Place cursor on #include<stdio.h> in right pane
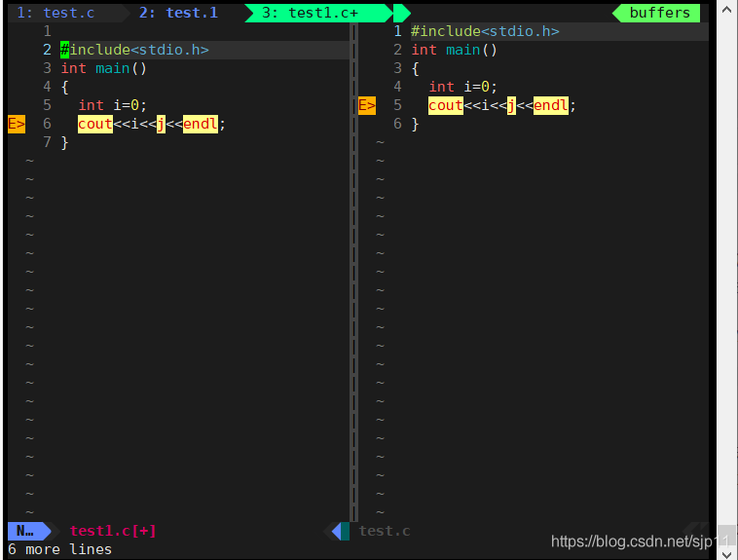Viewport: 738px width, 560px height. [485, 31]
